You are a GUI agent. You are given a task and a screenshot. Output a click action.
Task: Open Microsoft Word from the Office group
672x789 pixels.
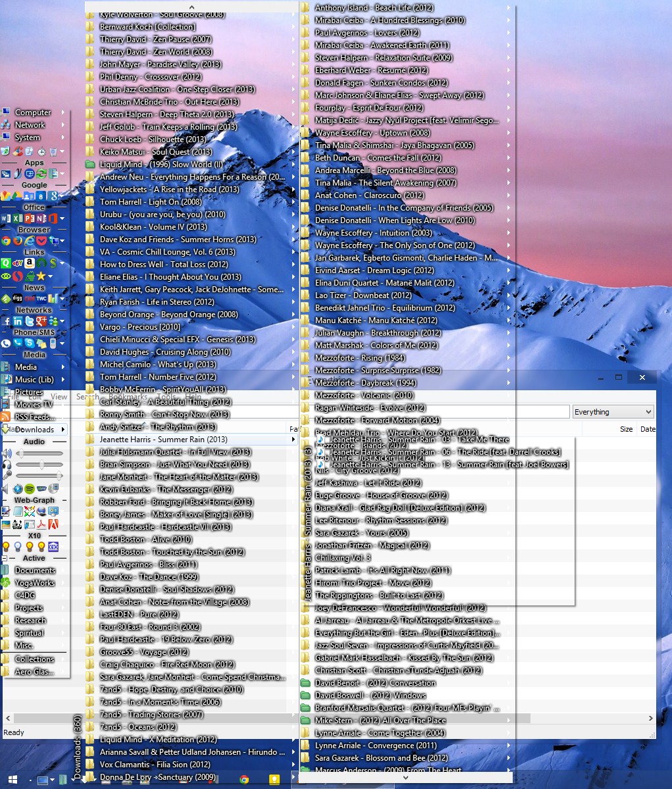tap(6, 218)
